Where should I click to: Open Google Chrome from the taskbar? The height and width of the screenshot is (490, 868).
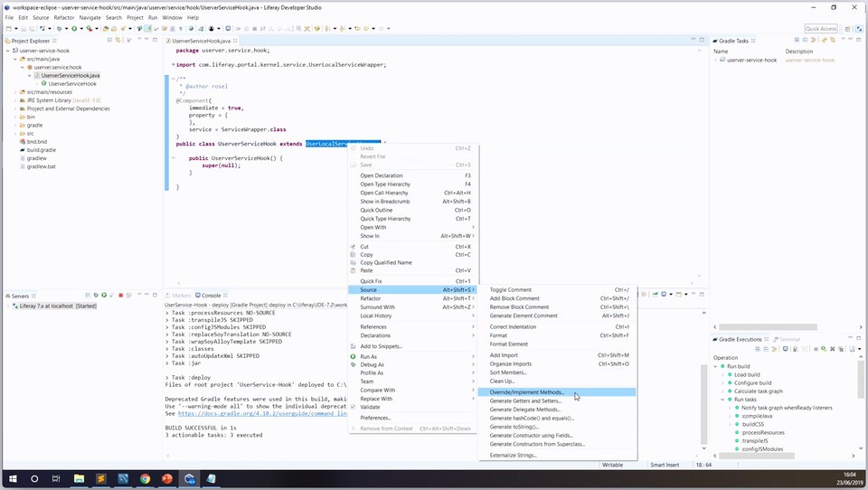point(145,479)
